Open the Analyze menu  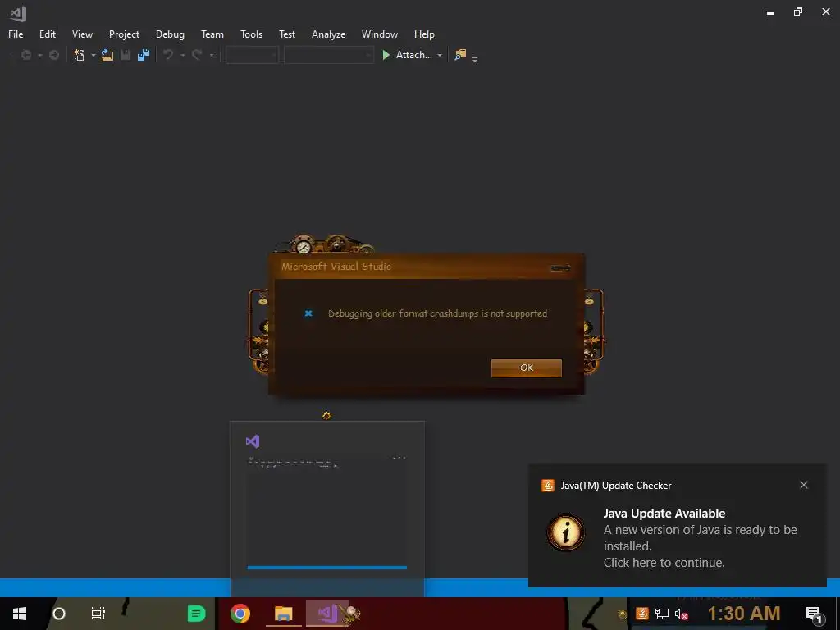[x=328, y=34]
